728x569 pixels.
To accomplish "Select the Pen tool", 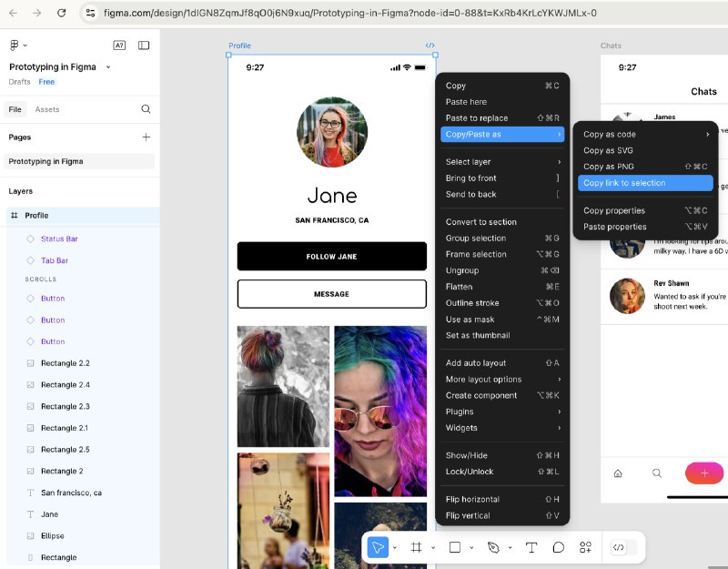I will coord(493,548).
